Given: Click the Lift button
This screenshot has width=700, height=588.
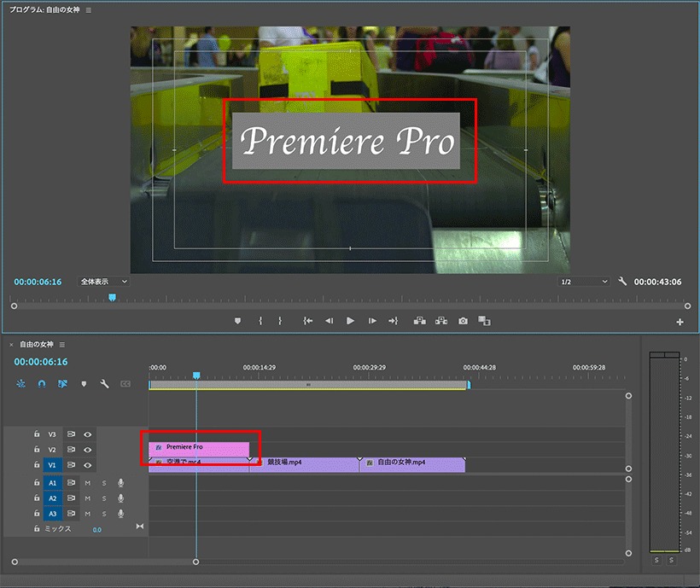Looking at the screenshot, I should [420, 321].
